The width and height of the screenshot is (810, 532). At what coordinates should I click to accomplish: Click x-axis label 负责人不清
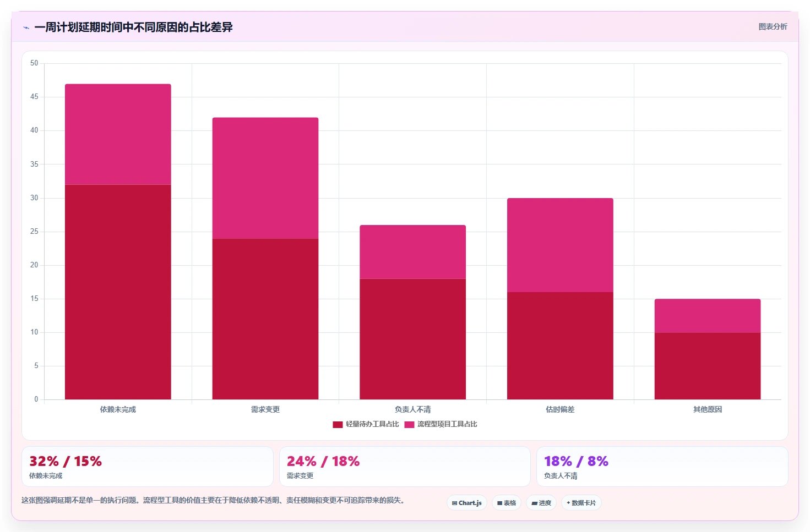413,409
